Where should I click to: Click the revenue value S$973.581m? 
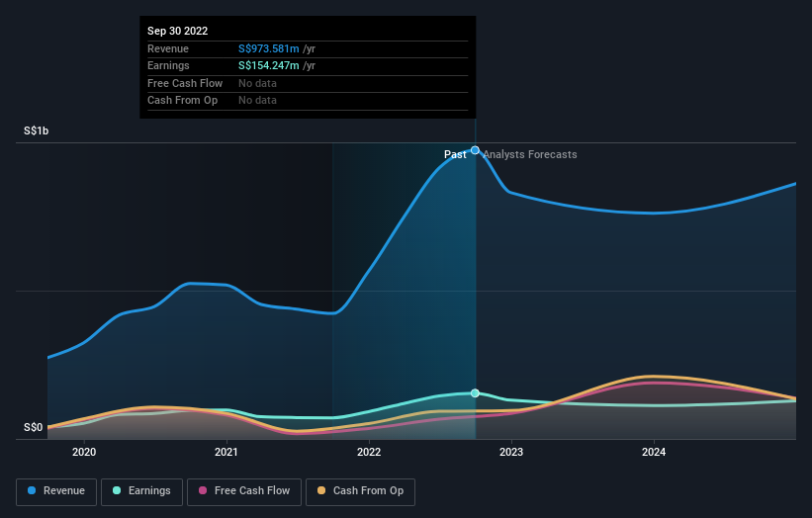269,48
